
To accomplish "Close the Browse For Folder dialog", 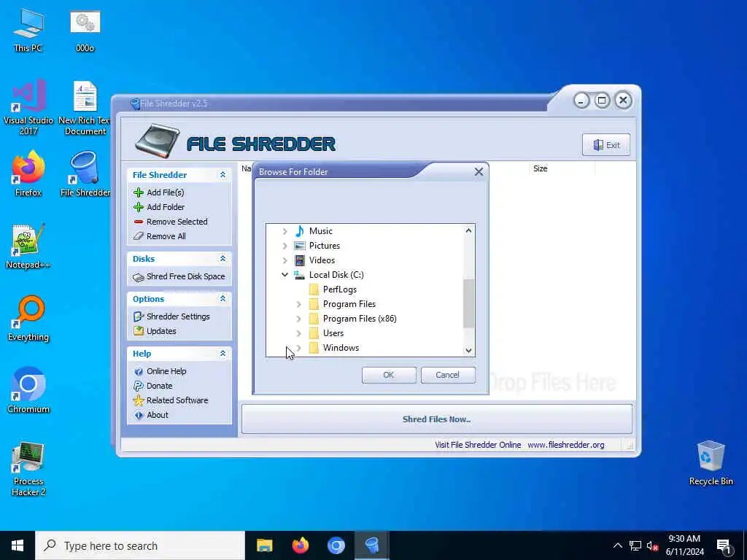I will click(479, 172).
